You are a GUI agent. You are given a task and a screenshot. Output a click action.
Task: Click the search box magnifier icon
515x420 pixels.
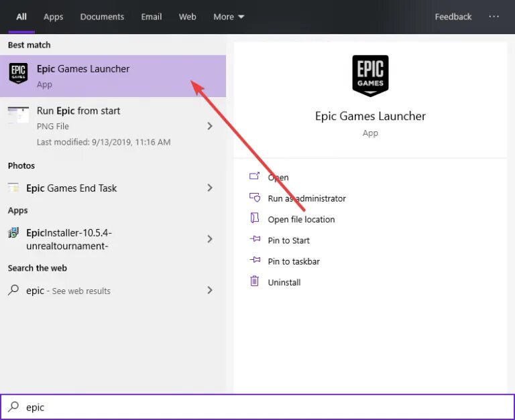pyautogui.click(x=13, y=407)
